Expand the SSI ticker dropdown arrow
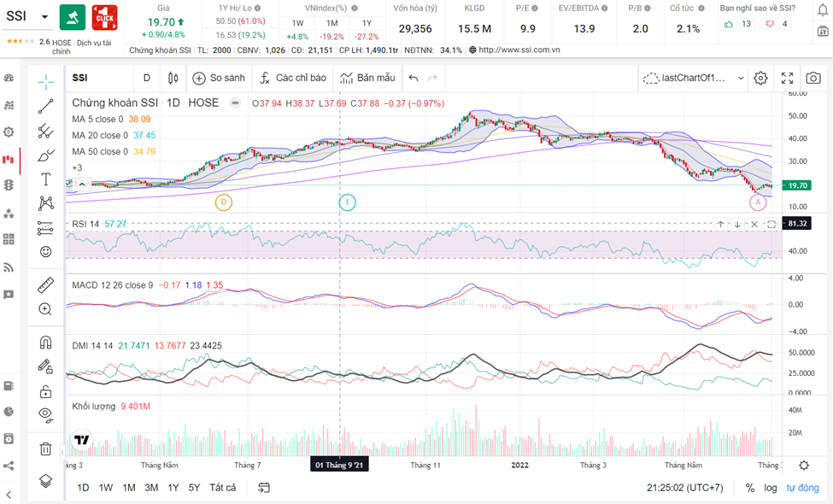The height and width of the screenshot is (504, 833). (44, 16)
